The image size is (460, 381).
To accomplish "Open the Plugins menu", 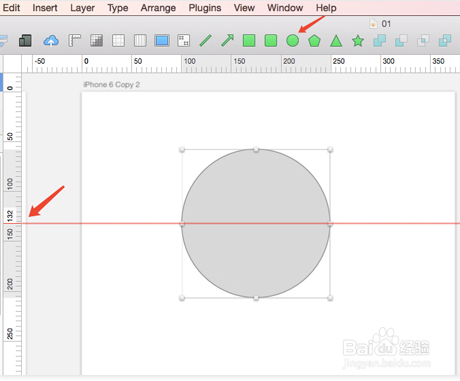I will 205,8.
